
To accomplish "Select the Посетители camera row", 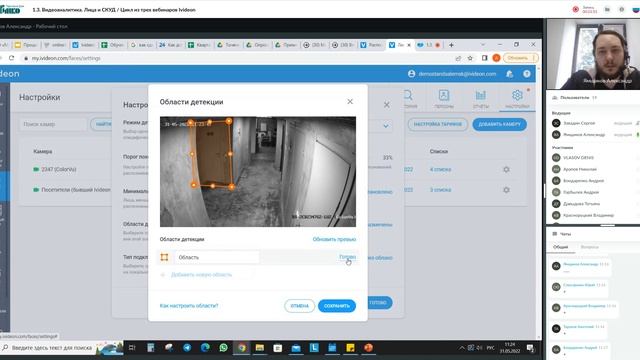I will (x=76, y=190).
